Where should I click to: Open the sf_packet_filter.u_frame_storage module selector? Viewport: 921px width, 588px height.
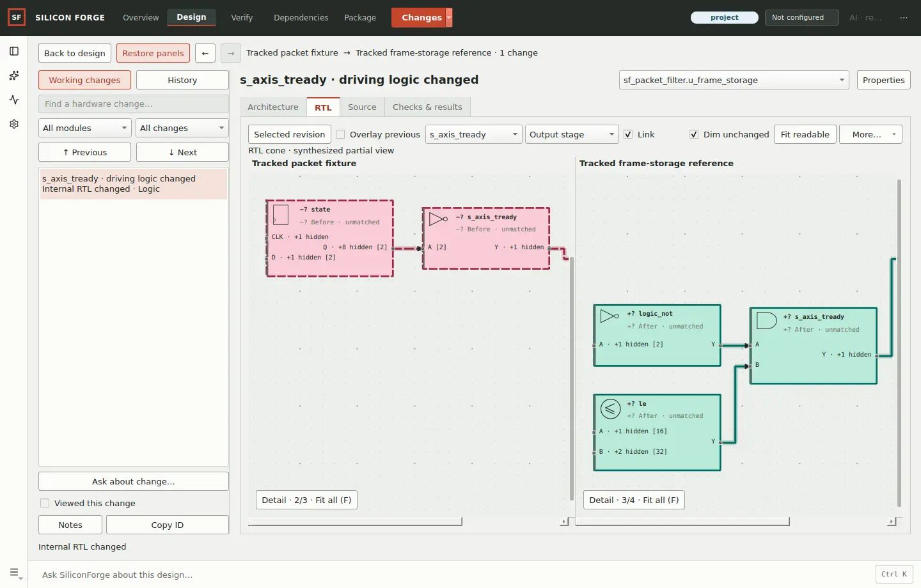click(x=734, y=80)
